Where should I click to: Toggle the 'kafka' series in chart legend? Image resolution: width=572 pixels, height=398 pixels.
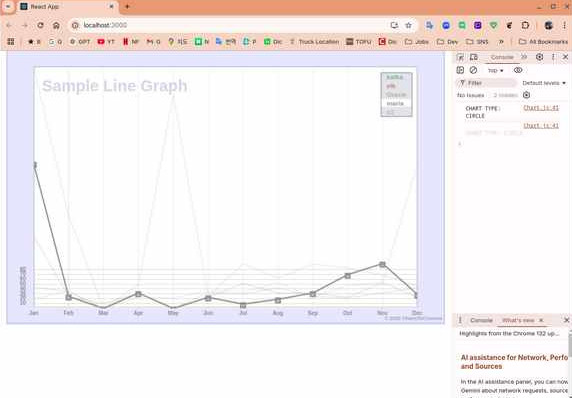pos(395,77)
